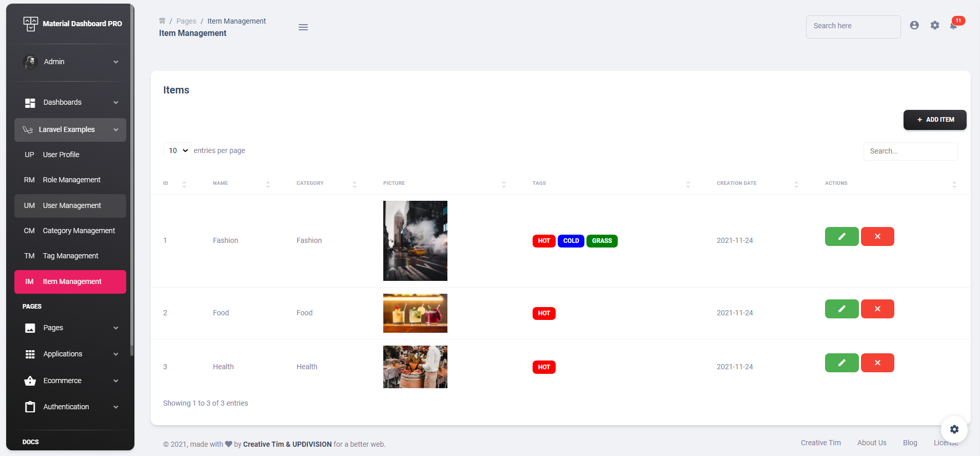
Task: Click the Add Item button
Action: click(934, 120)
